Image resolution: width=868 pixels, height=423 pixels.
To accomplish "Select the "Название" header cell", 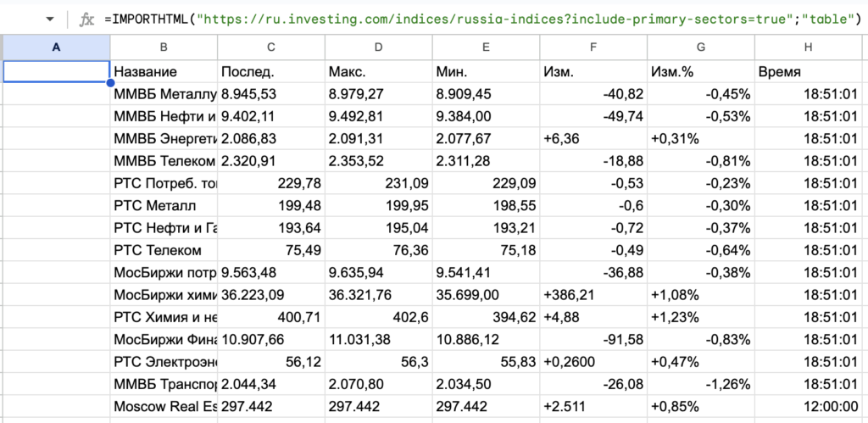I will 164,72.
